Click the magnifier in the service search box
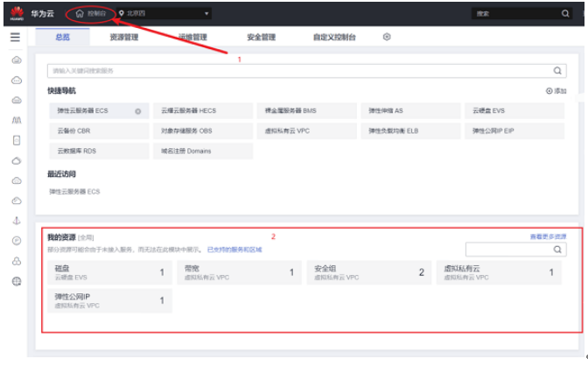This screenshot has width=588, height=366. [x=557, y=71]
